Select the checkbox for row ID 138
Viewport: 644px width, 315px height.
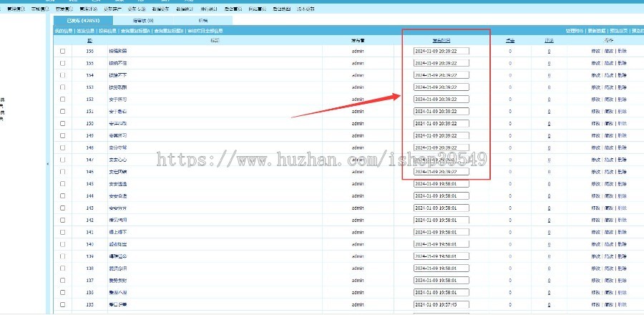tap(62, 268)
